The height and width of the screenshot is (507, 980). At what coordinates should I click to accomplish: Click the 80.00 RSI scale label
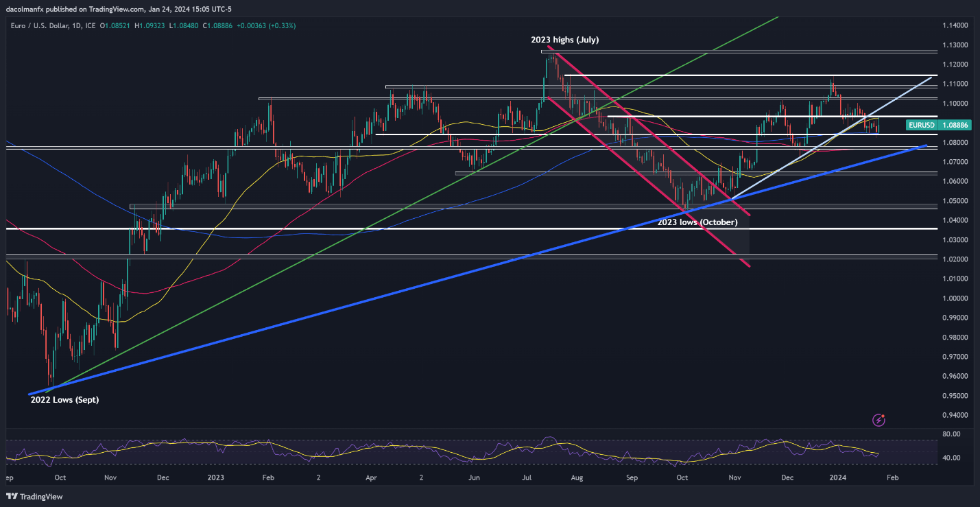(x=951, y=434)
